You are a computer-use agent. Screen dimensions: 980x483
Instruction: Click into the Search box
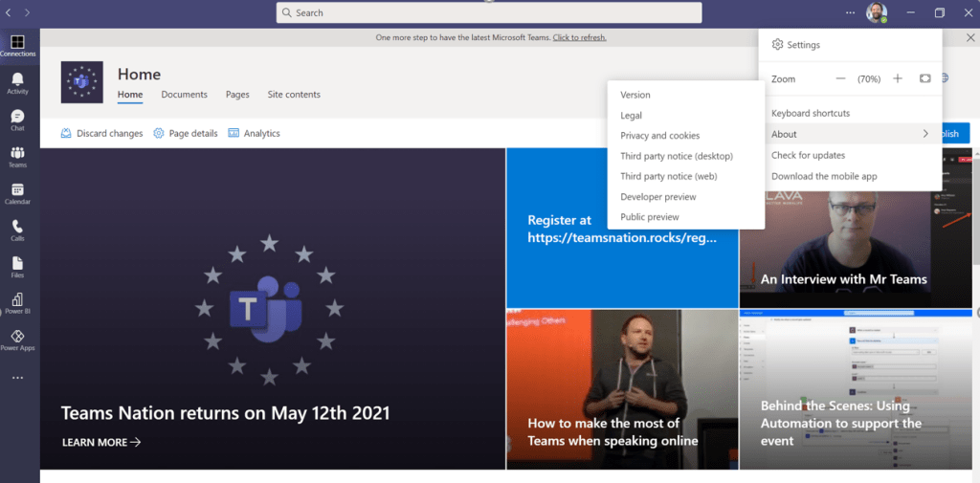pyautogui.click(x=488, y=12)
